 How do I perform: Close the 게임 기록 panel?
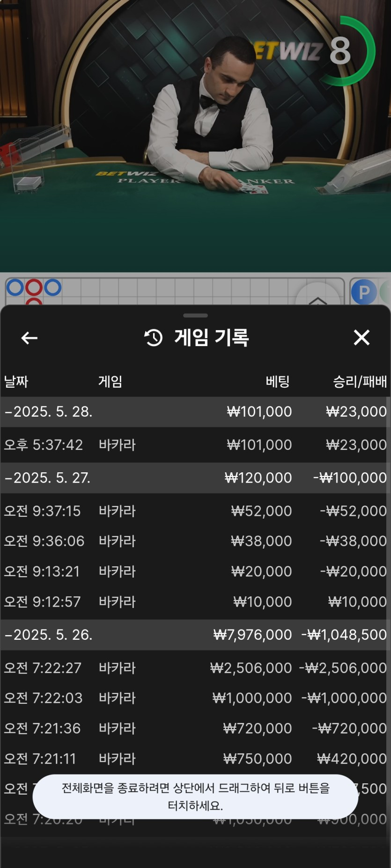pos(361,337)
